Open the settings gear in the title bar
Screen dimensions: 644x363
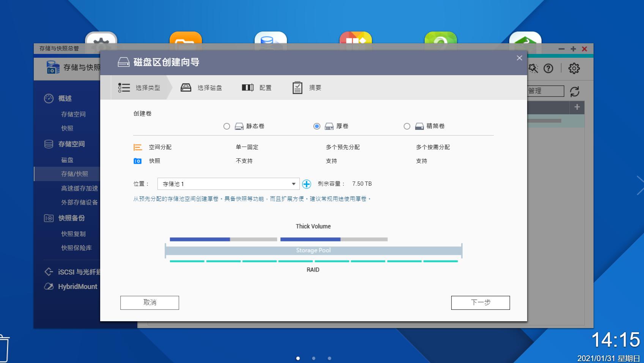point(574,68)
